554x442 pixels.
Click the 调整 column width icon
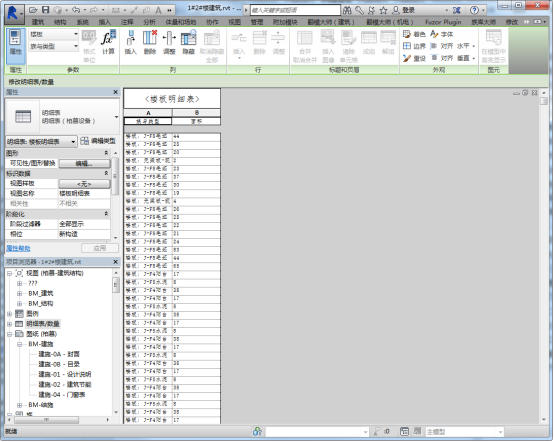tap(169, 42)
